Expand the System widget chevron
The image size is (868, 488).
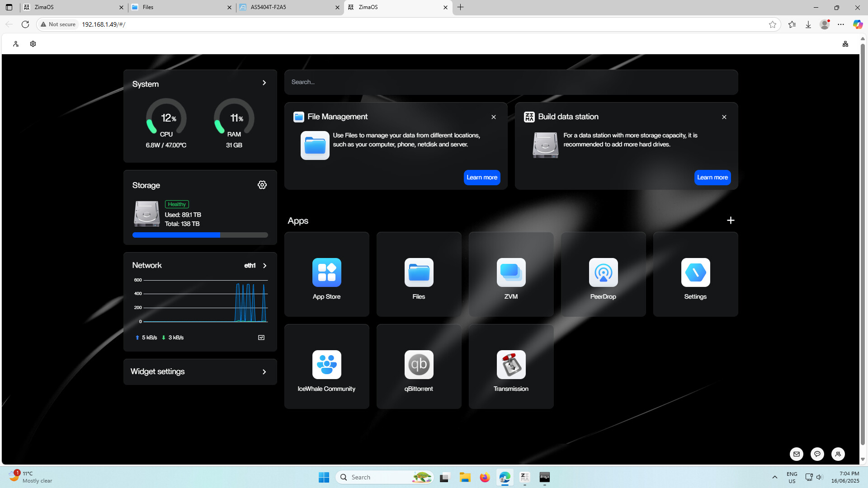coord(264,83)
